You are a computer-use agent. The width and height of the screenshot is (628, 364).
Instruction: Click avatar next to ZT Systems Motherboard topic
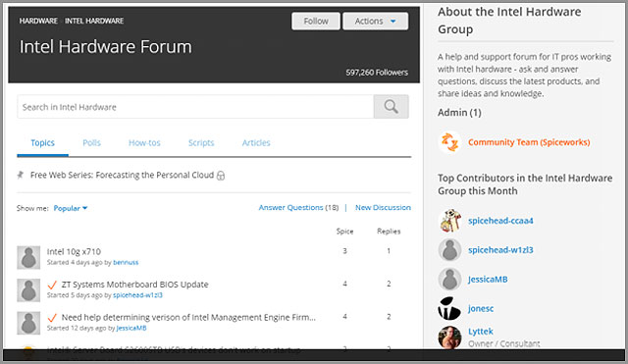(x=28, y=289)
